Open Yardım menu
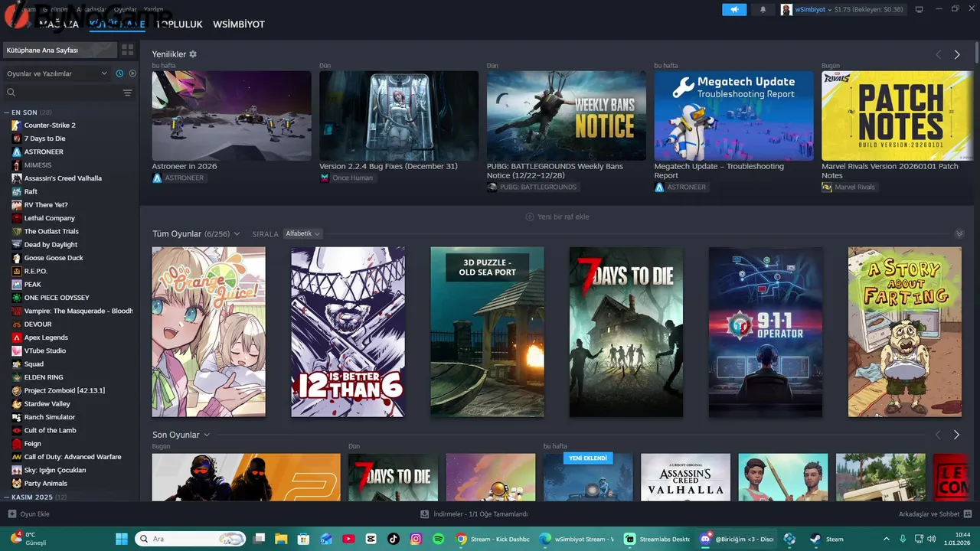 (153, 9)
